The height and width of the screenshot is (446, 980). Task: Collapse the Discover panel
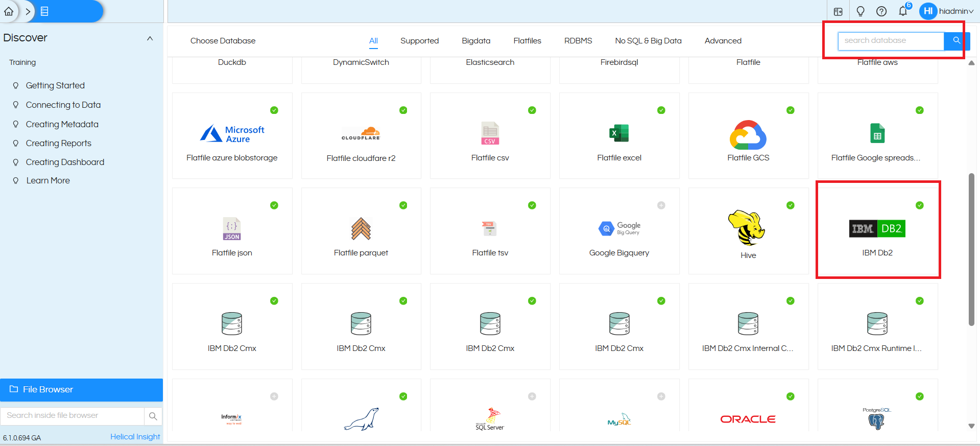[150, 38]
